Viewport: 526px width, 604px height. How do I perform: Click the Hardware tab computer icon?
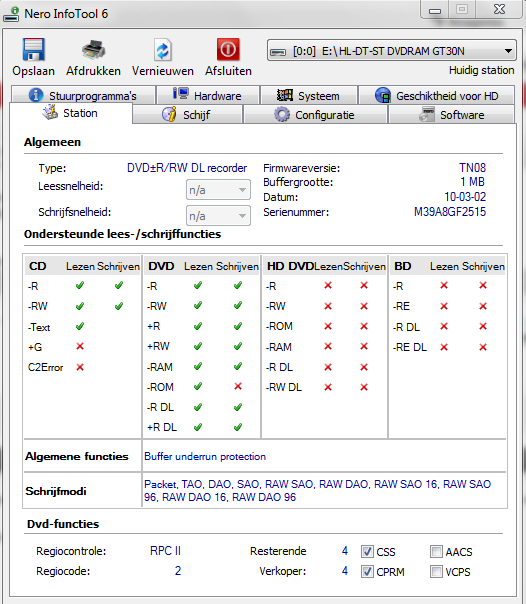pos(181,94)
